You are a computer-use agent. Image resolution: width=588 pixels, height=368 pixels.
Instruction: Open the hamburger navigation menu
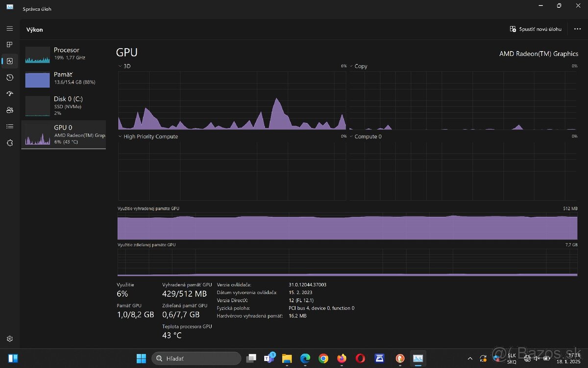tap(10, 29)
